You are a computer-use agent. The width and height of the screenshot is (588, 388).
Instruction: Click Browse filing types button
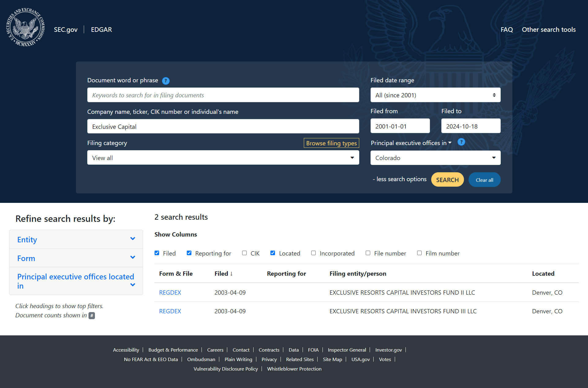point(331,143)
